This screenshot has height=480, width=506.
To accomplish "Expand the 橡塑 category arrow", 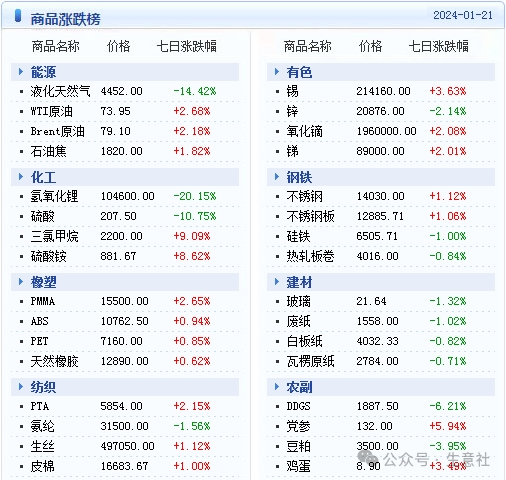I will point(21,282).
